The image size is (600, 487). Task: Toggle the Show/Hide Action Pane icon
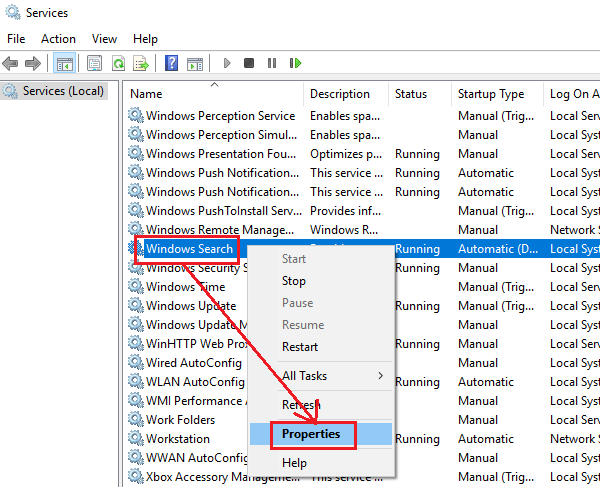[x=195, y=64]
